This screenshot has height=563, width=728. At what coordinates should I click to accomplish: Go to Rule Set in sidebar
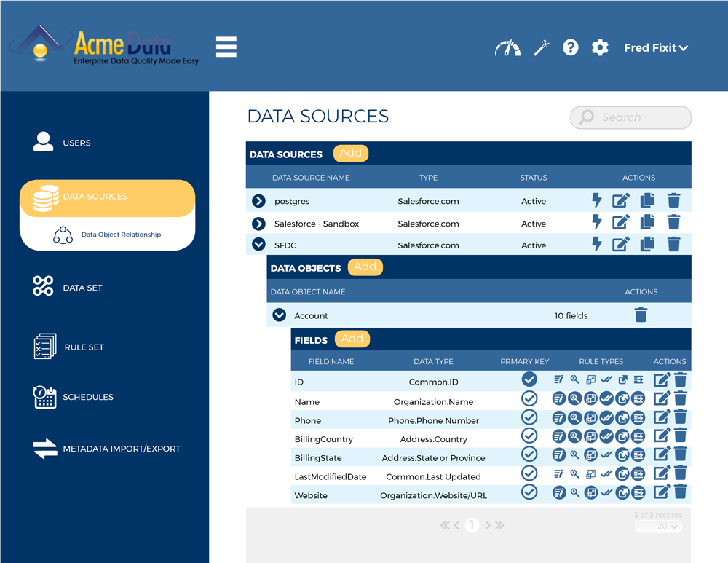tap(84, 347)
